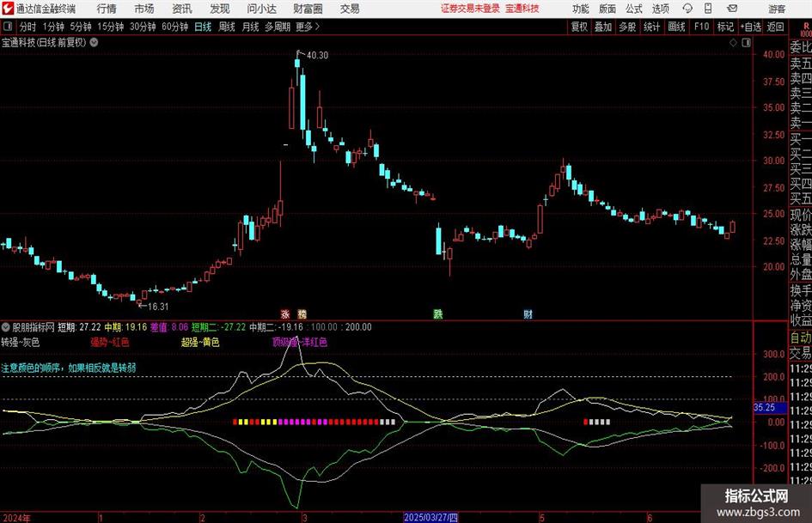Click the red 宝通科技 title link
This screenshot has width=812, height=523.
tap(522, 9)
